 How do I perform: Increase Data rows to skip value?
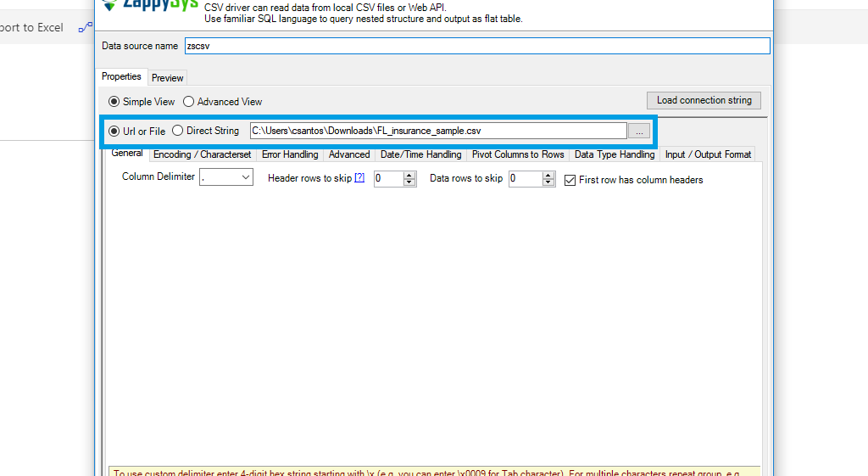[548, 175]
